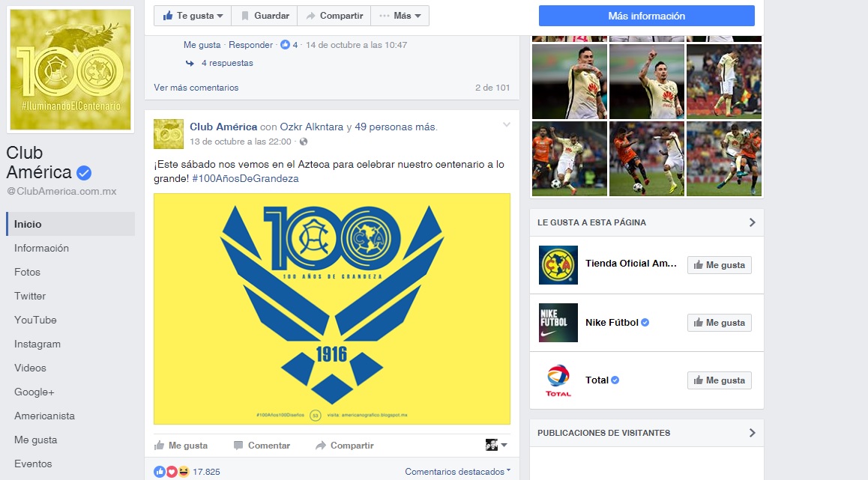Open the player bending down photo in the middle row, right
Viewport: 868px width, 480px height.
tap(724, 82)
